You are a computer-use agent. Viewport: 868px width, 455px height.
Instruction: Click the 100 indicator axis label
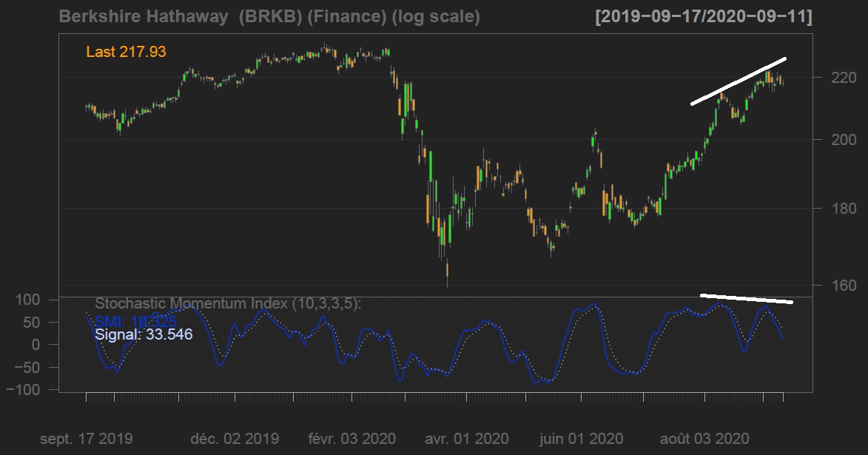pyautogui.click(x=27, y=300)
